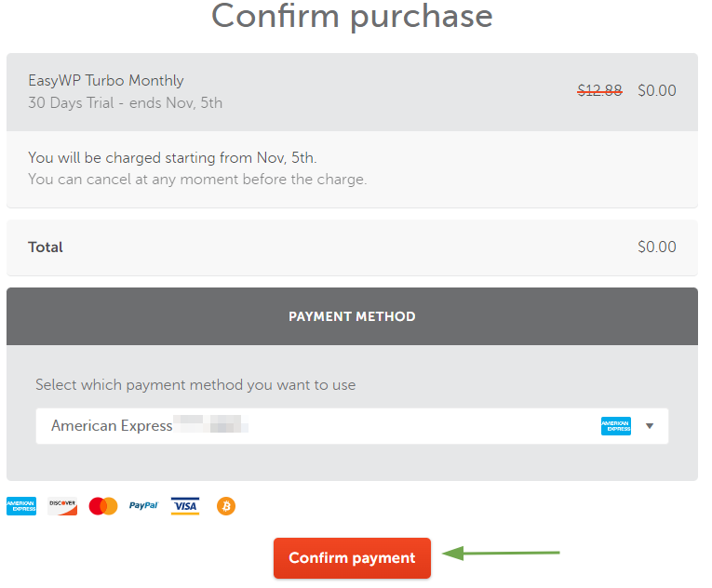Click the Mastercard logo icon

pyautogui.click(x=103, y=506)
